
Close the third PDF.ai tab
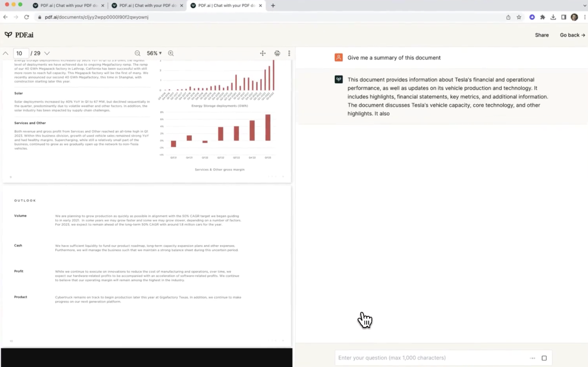(x=260, y=5)
